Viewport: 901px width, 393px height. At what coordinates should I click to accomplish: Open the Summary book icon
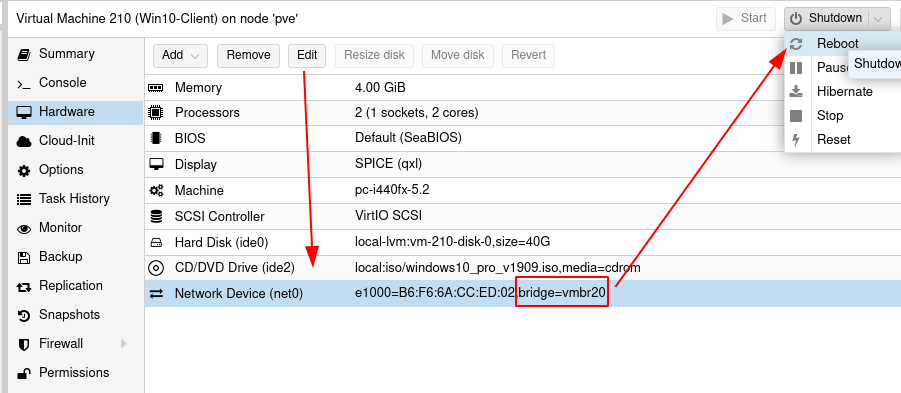pos(24,54)
